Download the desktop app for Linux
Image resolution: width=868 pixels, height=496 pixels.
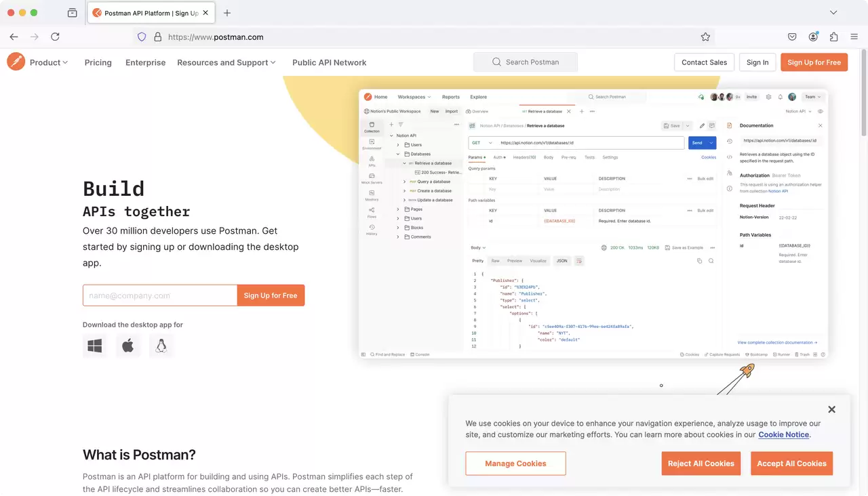click(161, 346)
